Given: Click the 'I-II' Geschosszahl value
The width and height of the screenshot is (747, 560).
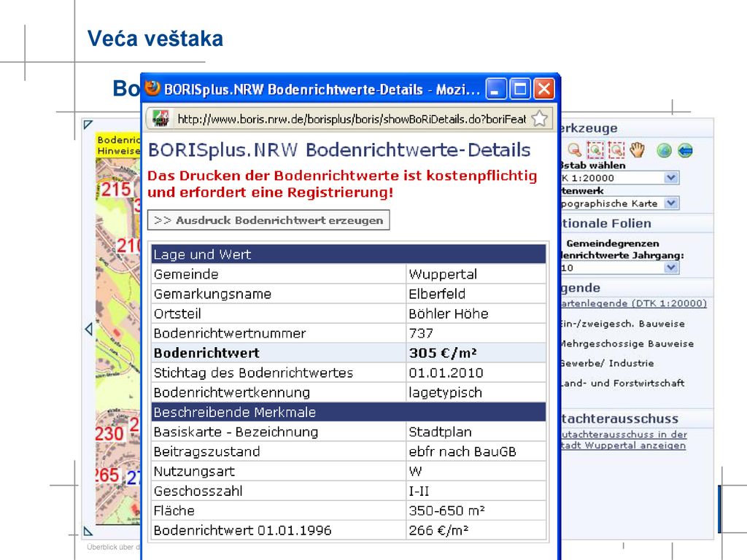Looking at the screenshot, I should click(x=476, y=491).
